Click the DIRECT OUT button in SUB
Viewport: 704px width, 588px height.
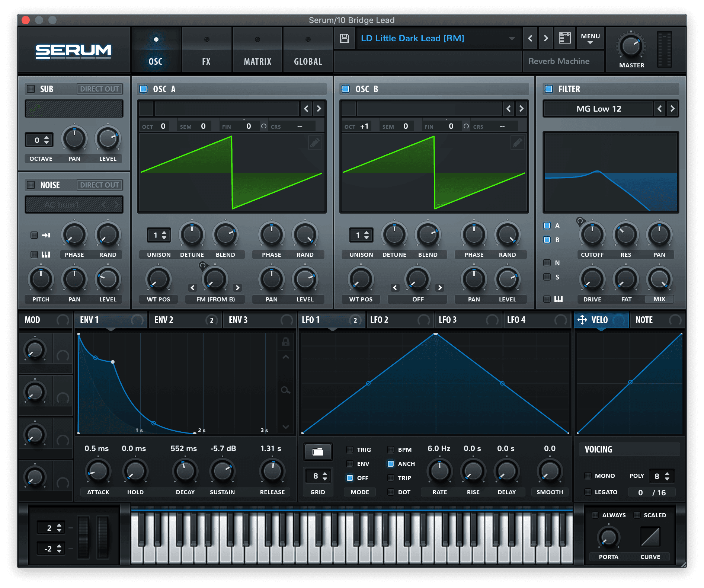pyautogui.click(x=99, y=89)
